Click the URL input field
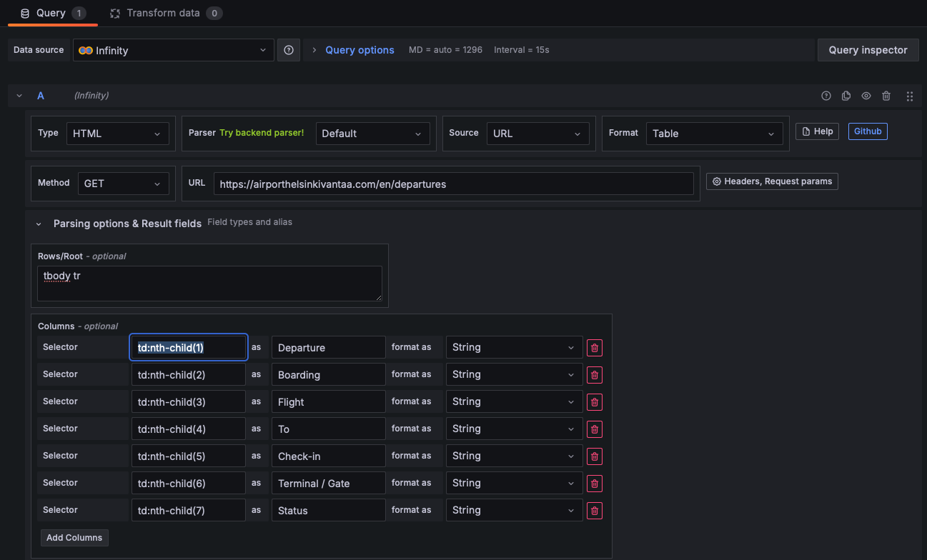 click(x=453, y=184)
